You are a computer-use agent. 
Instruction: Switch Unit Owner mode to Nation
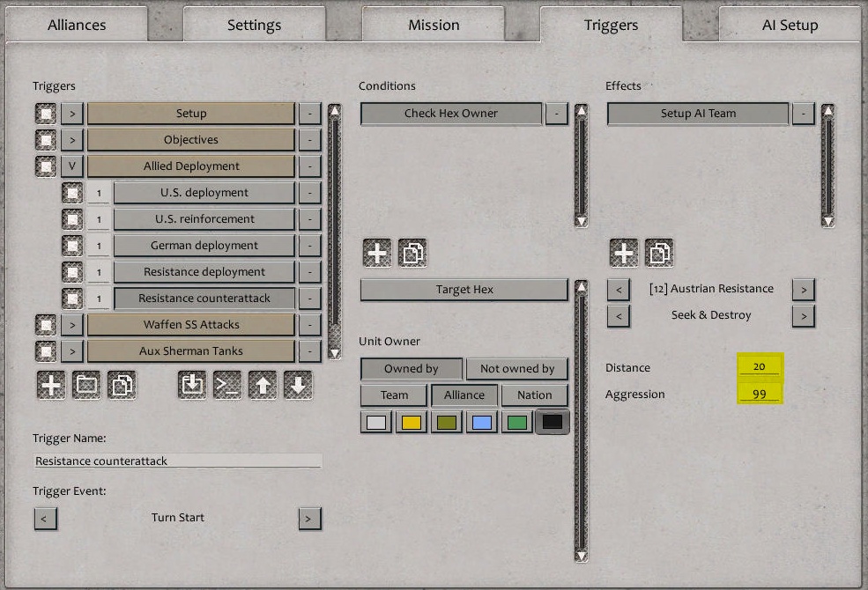pyautogui.click(x=534, y=395)
